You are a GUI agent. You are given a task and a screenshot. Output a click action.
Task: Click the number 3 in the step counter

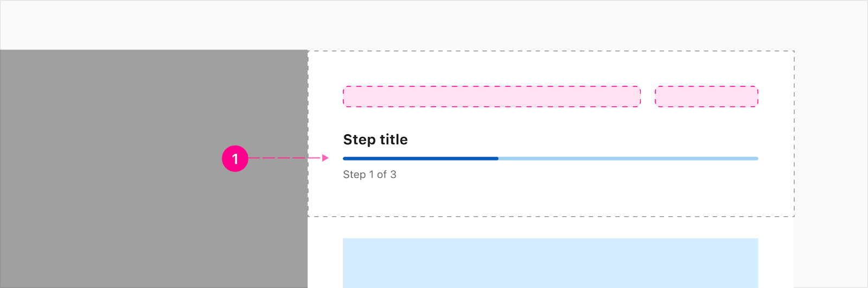tap(393, 174)
